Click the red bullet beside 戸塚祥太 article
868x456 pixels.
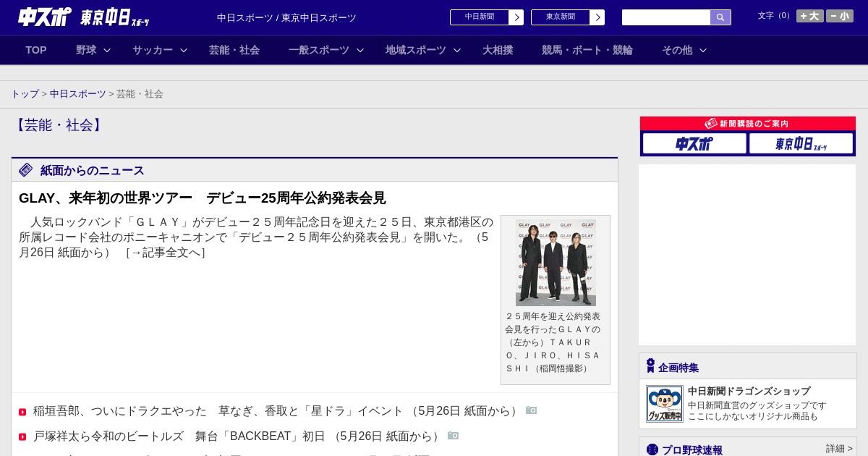click(x=22, y=437)
